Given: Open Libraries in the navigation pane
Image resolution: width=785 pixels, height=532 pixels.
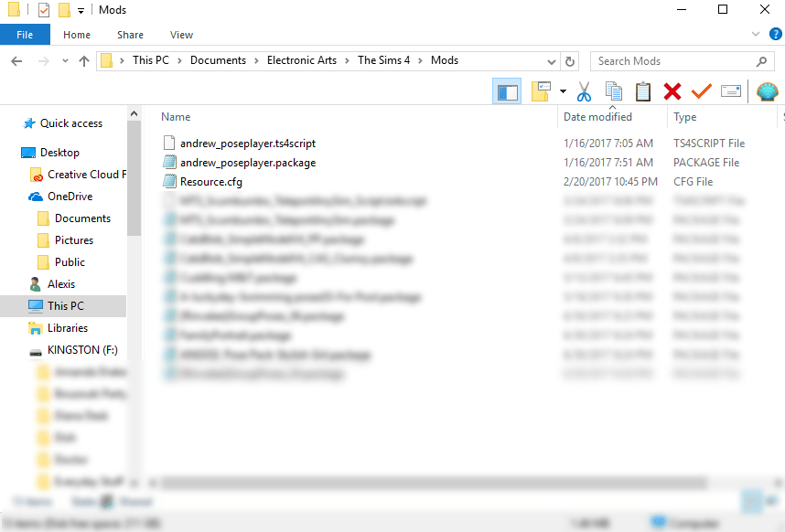Looking at the screenshot, I should point(67,328).
